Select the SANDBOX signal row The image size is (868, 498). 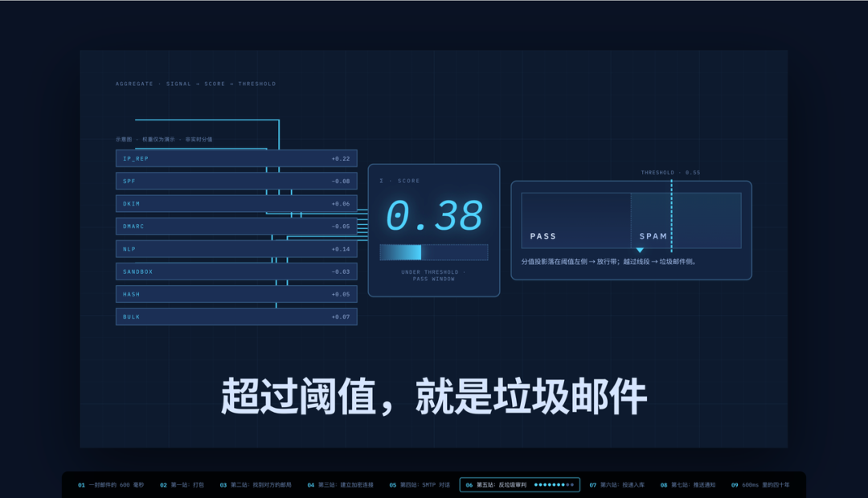pyautogui.click(x=236, y=271)
